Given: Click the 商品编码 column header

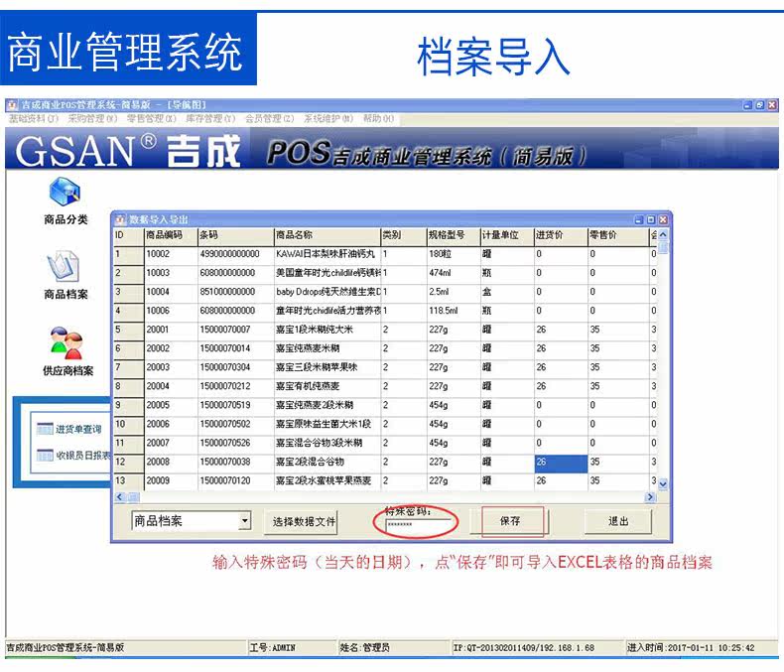Looking at the screenshot, I should click(x=172, y=235).
